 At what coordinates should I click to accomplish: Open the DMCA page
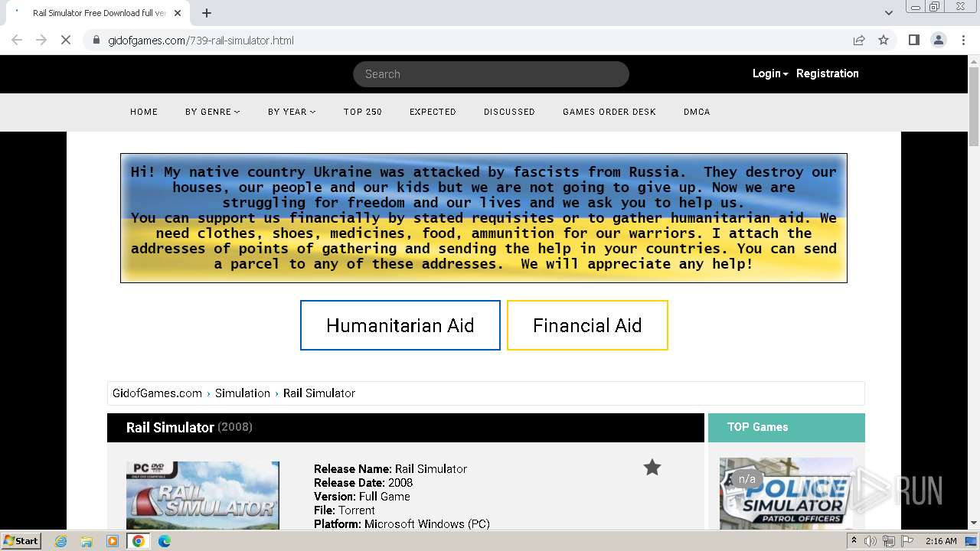[697, 112]
